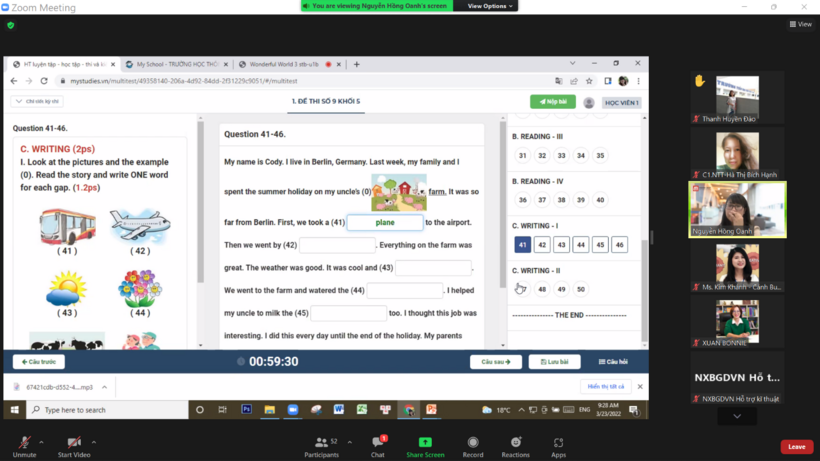The image size is (820, 461).
Task: Expand audio options arrow next to Unmute
Action: point(41,442)
